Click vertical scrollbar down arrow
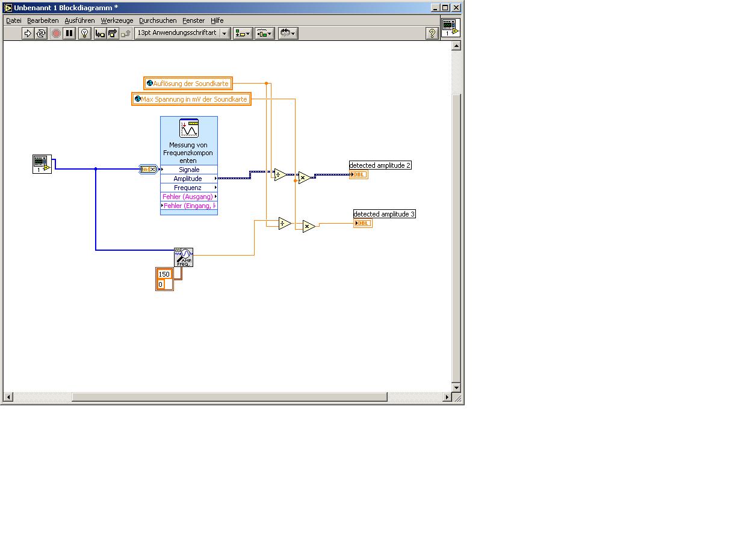The width and height of the screenshot is (756, 534). 456,388
